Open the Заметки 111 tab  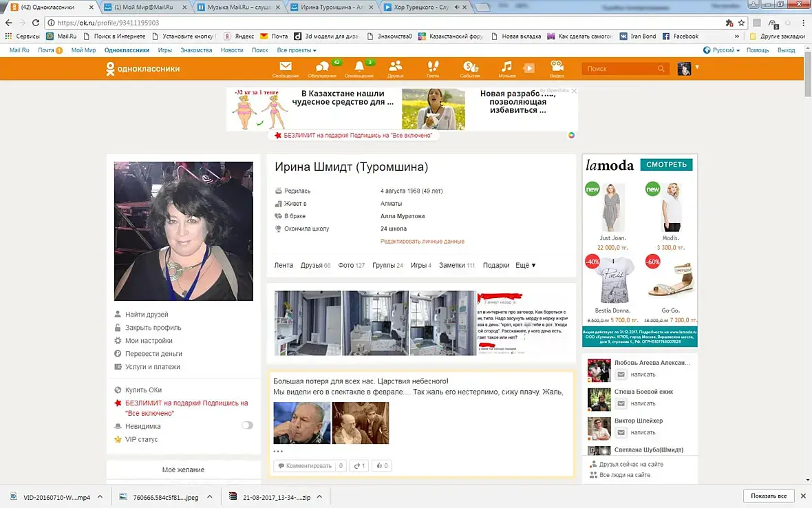tap(457, 265)
